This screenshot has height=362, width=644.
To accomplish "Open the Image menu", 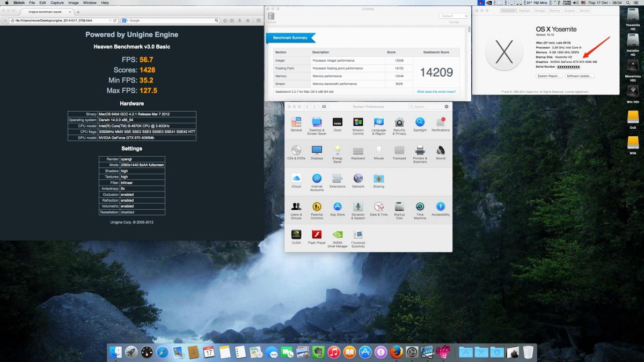I will [x=74, y=3].
